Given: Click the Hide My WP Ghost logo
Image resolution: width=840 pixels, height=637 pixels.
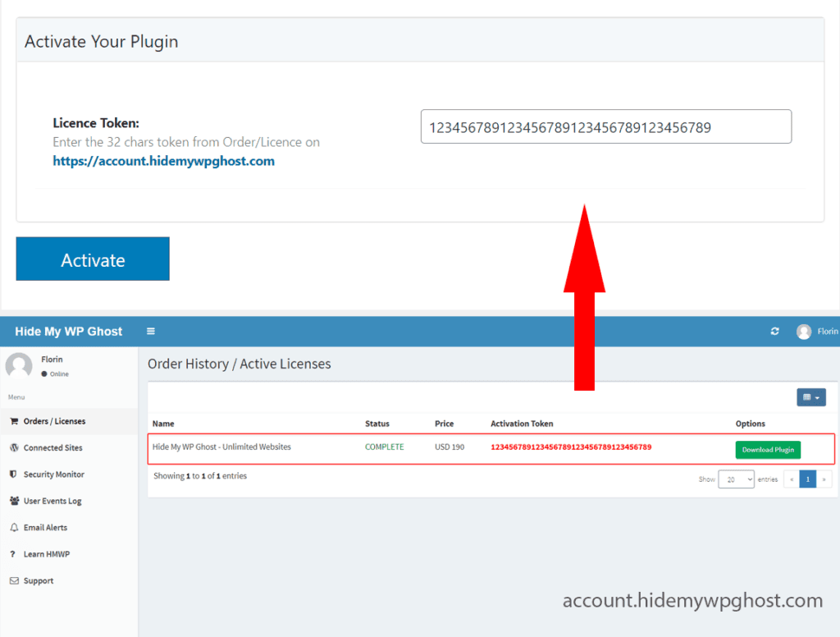Looking at the screenshot, I should coord(69,332).
